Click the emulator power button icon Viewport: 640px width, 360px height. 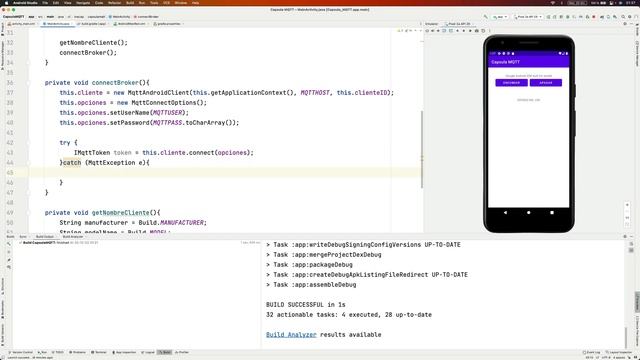427,31
